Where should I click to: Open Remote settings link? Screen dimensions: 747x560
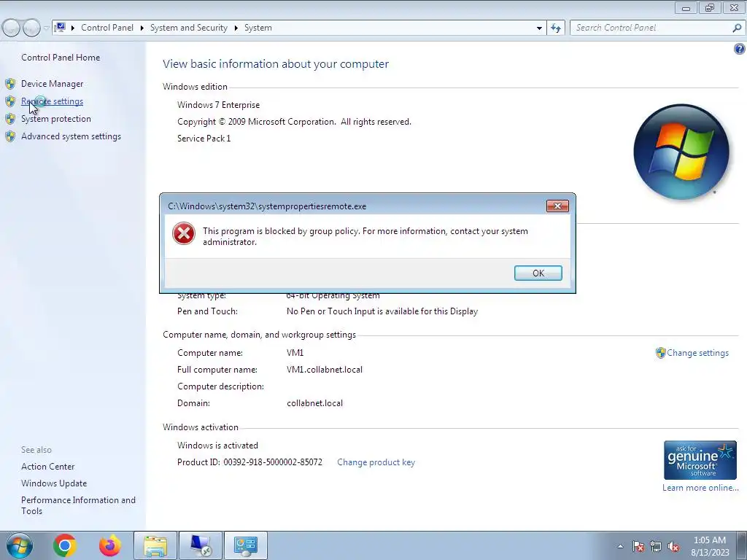coord(52,101)
